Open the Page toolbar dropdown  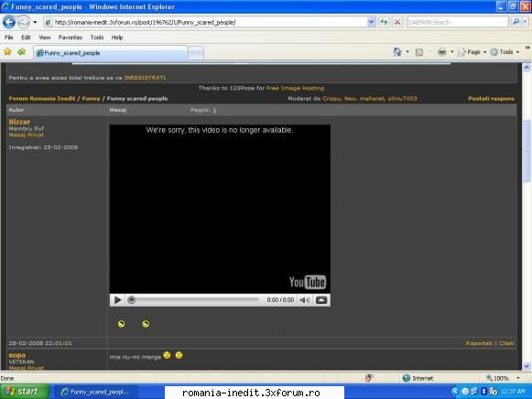click(x=472, y=52)
